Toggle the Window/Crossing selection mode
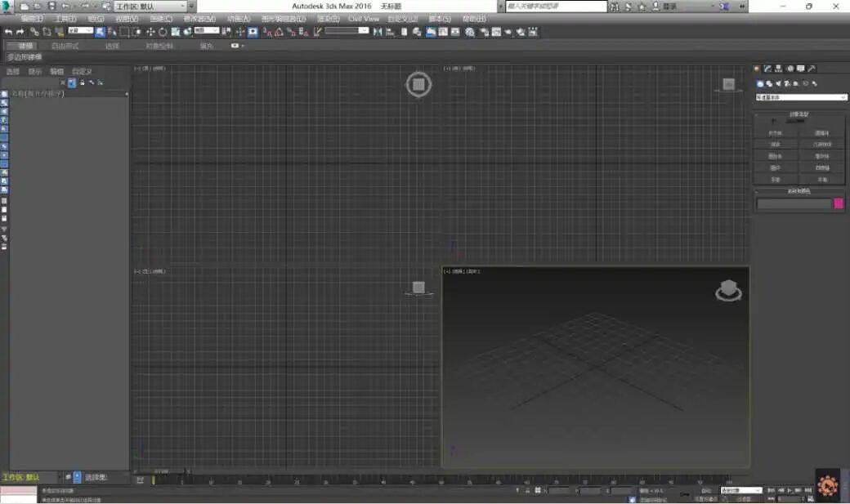This screenshot has height=504, width=850. click(136, 32)
